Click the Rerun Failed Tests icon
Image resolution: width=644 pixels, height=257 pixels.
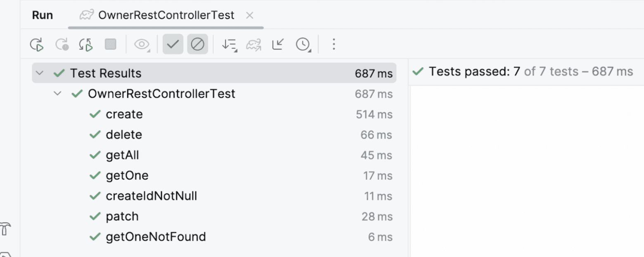click(62, 44)
